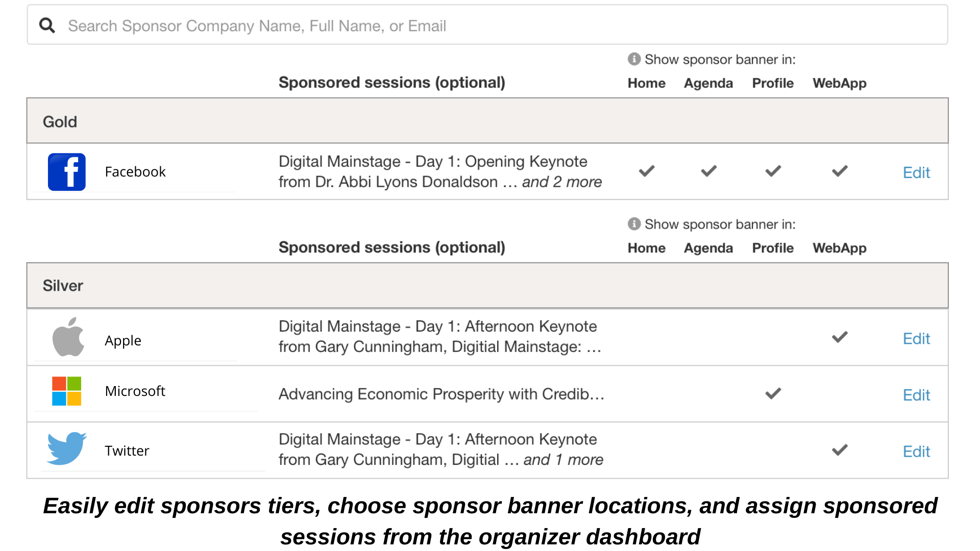The image size is (980, 551).
Task: Focus the sponsor search input field
Action: pyautogui.click(x=490, y=26)
